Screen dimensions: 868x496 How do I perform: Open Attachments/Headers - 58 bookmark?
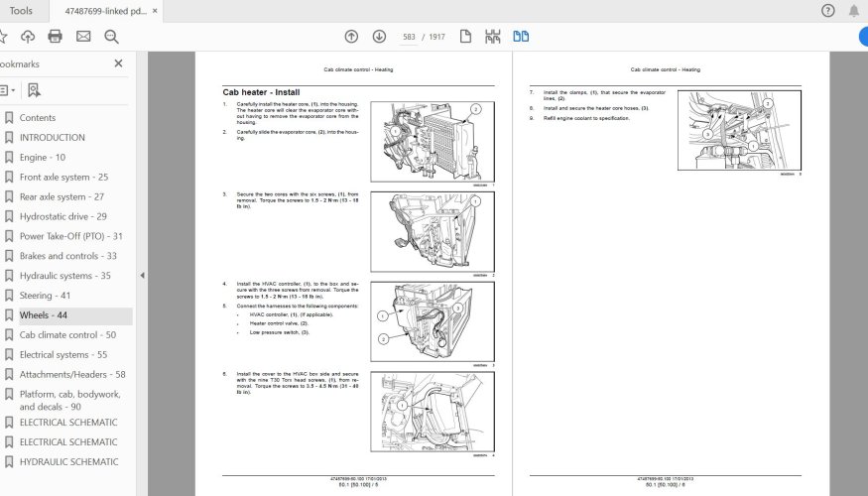click(72, 374)
